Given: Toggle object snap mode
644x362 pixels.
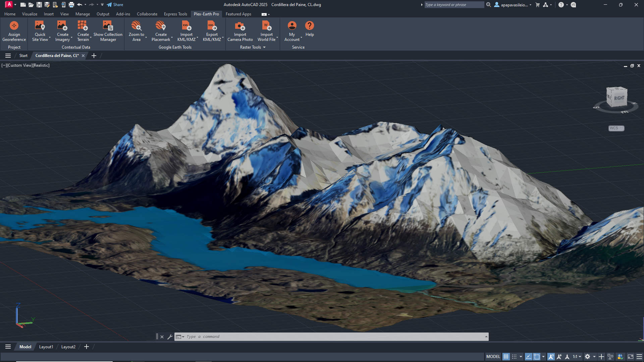Looking at the screenshot, I should pyautogui.click(x=552, y=356).
